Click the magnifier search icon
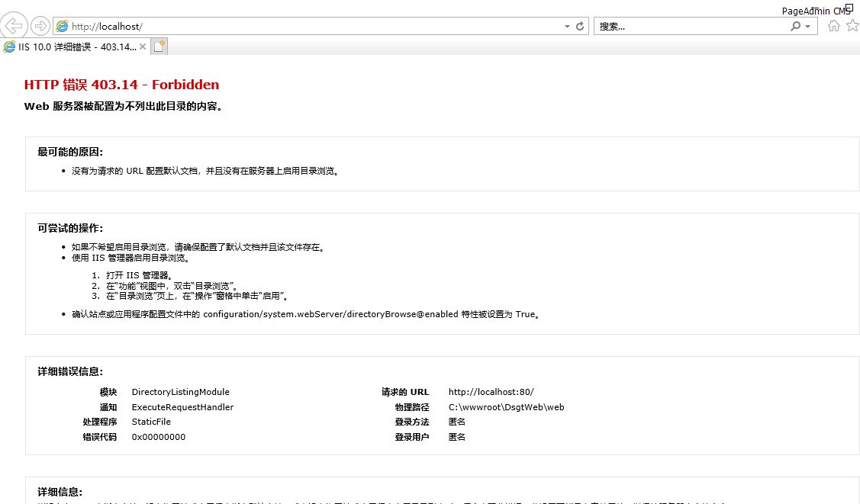Image resolution: width=860 pixels, height=504 pixels. (796, 26)
